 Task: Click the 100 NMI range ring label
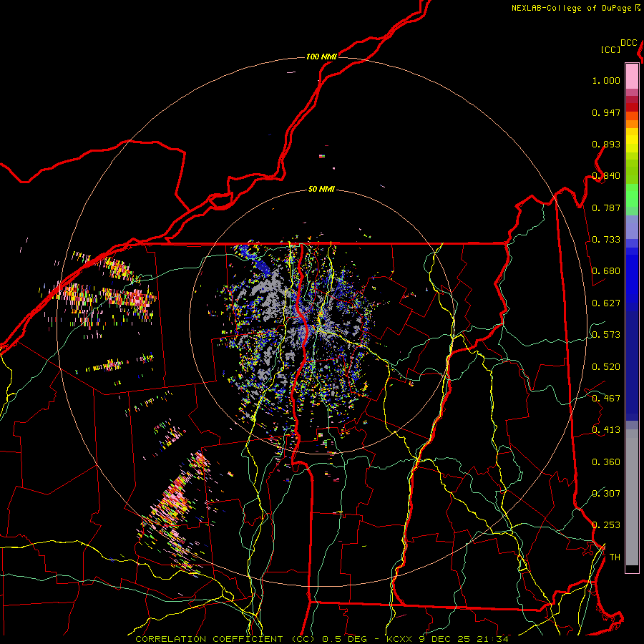[321, 57]
